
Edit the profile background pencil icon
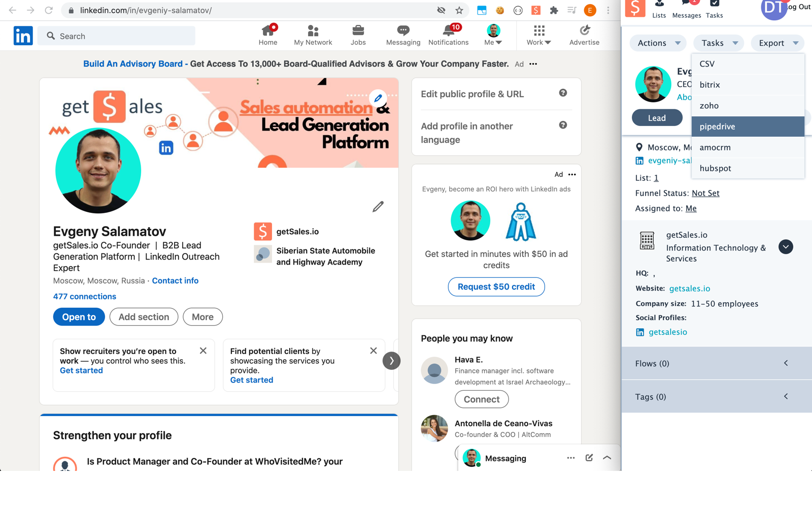(x=378, y=98)
